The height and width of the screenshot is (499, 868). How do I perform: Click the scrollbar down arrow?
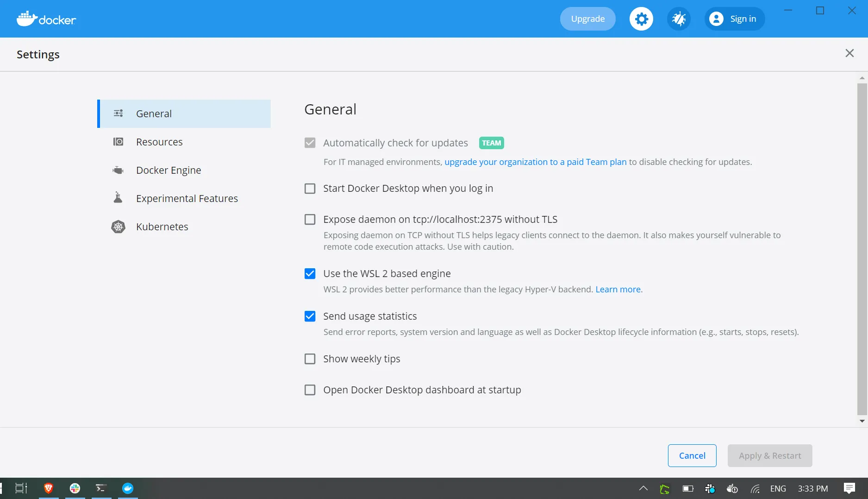click(x=862, y=421)
